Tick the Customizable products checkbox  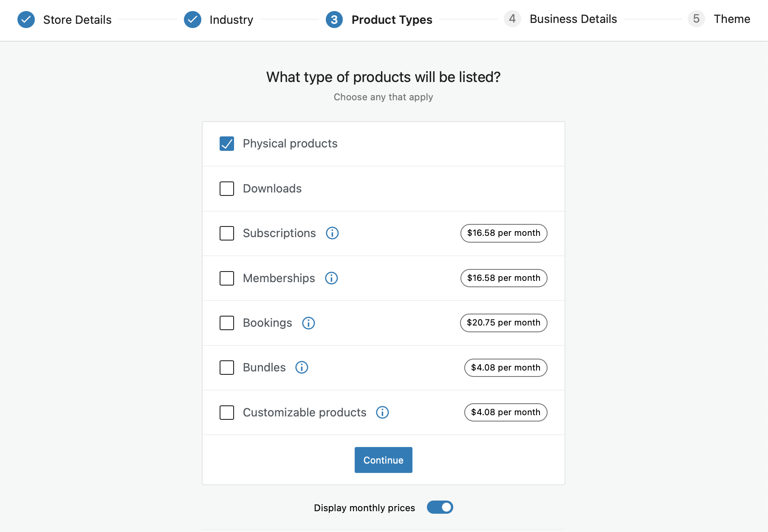tap(227, 413)
